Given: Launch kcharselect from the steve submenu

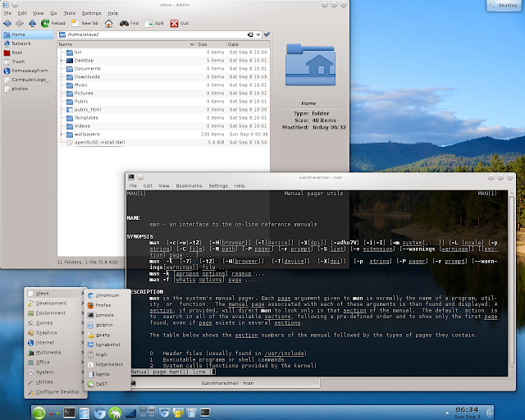Looking at the screenshot, I should pos(107,364).
